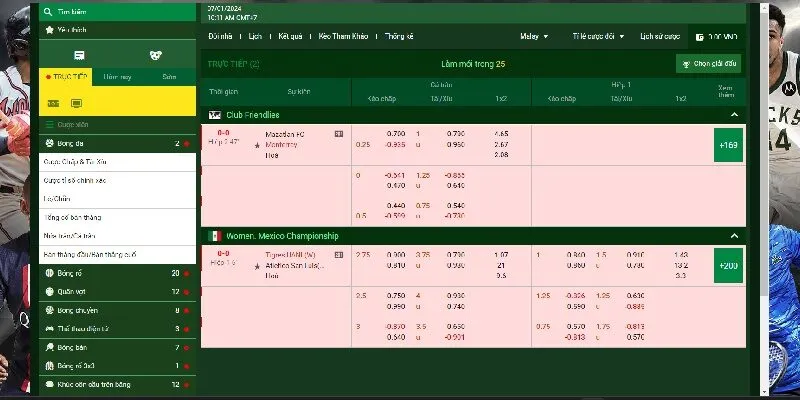Click the Chọn giải đấu button
This screenshot has height=400, width=800.
(x=708, y=64)
